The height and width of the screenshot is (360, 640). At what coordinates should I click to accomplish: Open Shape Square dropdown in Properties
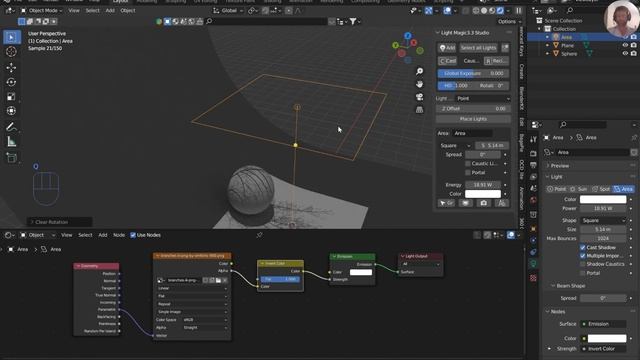[x=603, y=220]
